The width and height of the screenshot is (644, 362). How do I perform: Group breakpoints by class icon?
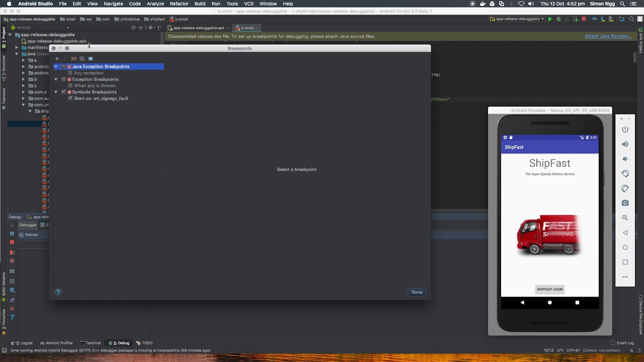tap(91, 59)
